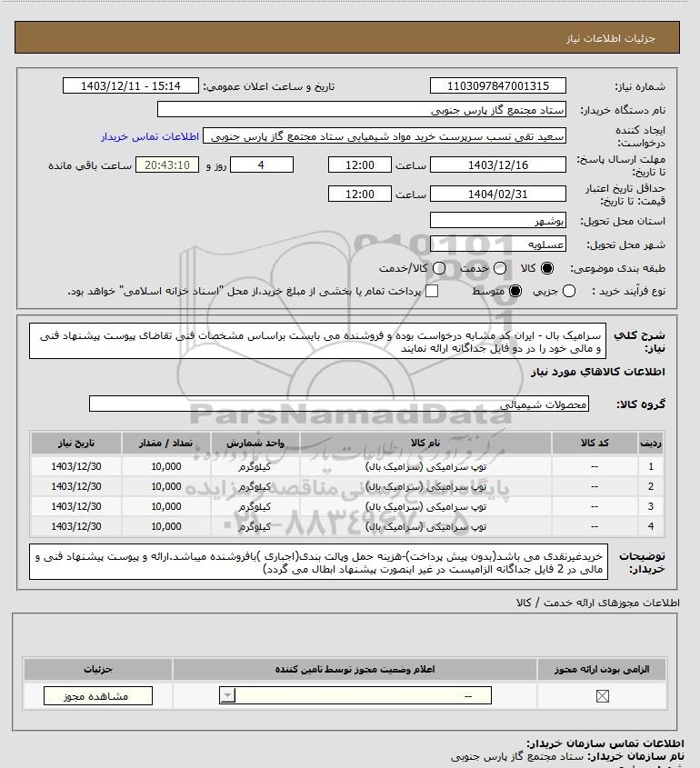The height and width of the screenshot is (768, 700).
Task: Click the buyer organization name field
Action: point(362,110)
